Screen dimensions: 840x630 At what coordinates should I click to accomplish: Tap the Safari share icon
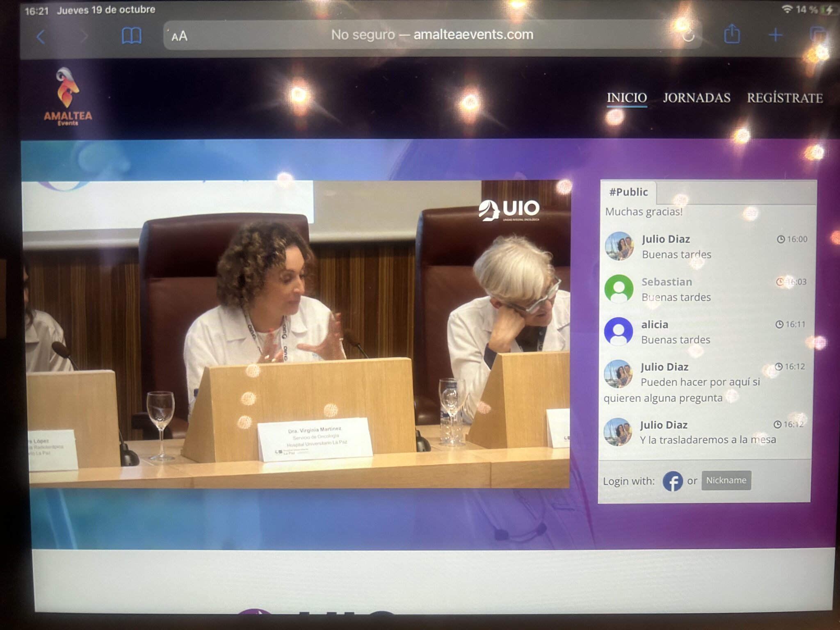tap(732, 34)
